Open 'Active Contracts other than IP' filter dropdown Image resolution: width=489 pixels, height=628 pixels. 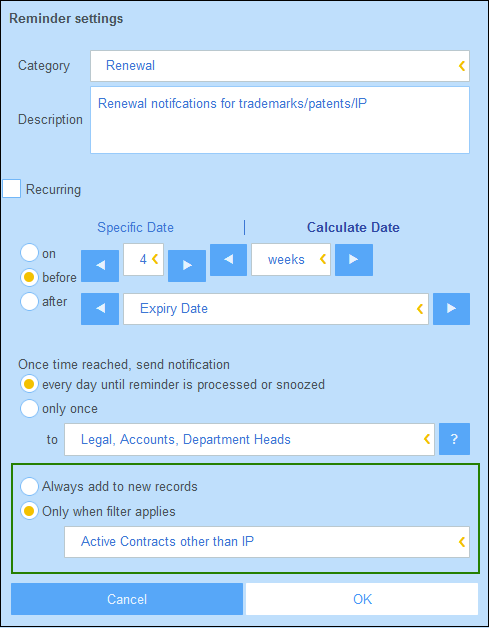267,542
